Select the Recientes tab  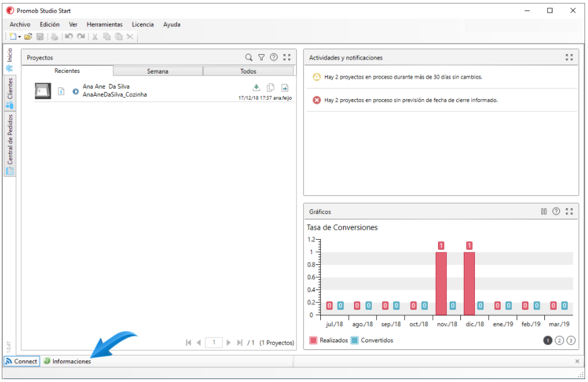coord(67,71)
